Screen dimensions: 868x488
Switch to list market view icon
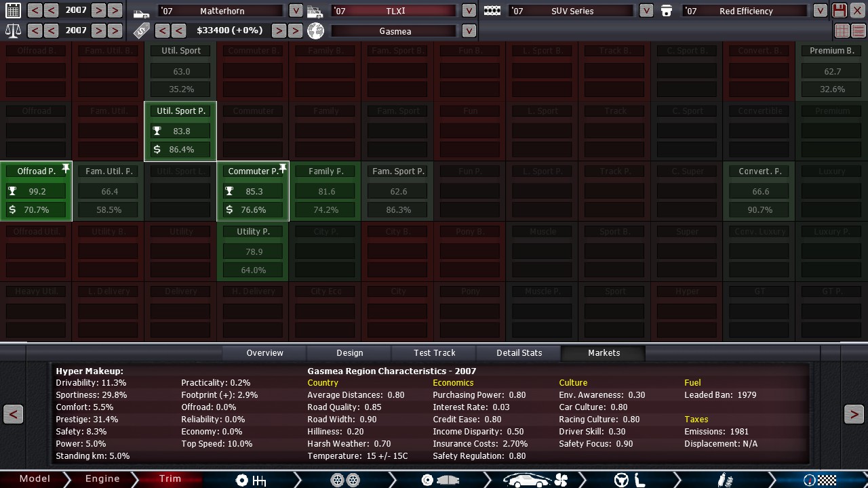click(x=857, y=30)
